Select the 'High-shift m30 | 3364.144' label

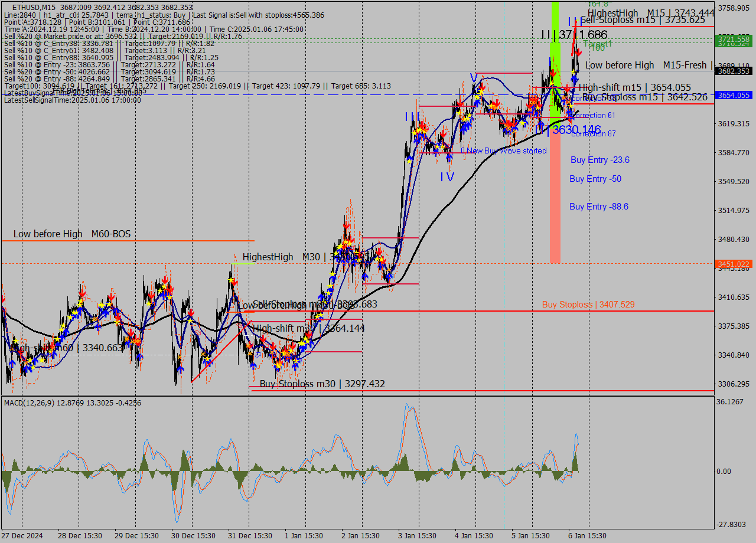tap(308, 328)
